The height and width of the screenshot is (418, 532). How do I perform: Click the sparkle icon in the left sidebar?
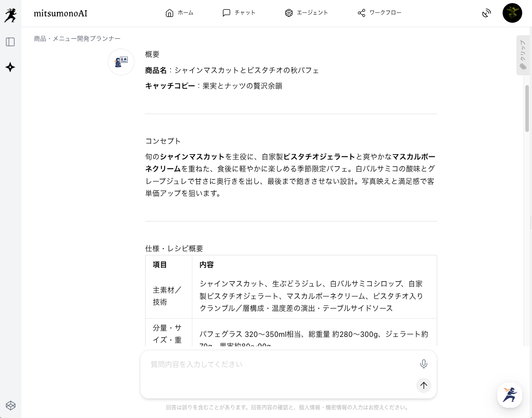tap(10, 67)
